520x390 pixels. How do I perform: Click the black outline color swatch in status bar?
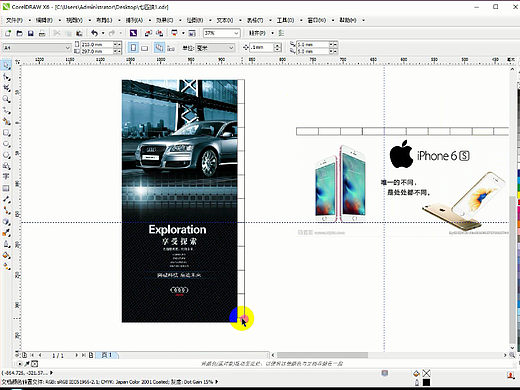tap(426, 382)
